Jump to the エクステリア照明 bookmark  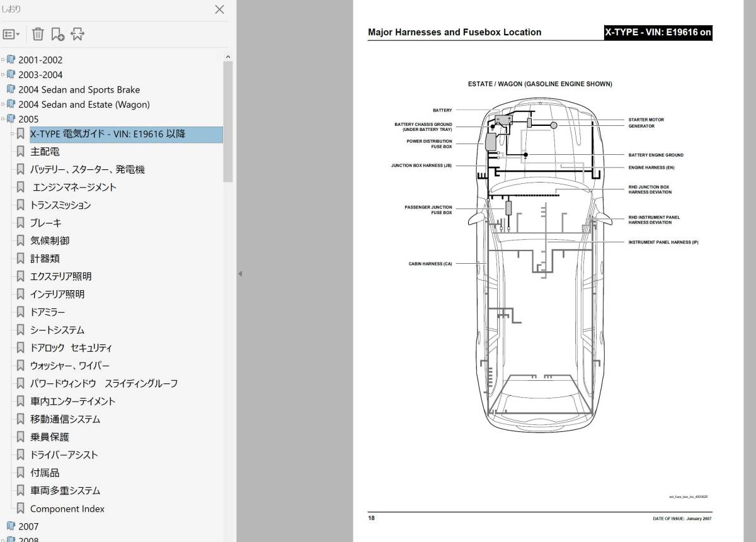(60, 276)
